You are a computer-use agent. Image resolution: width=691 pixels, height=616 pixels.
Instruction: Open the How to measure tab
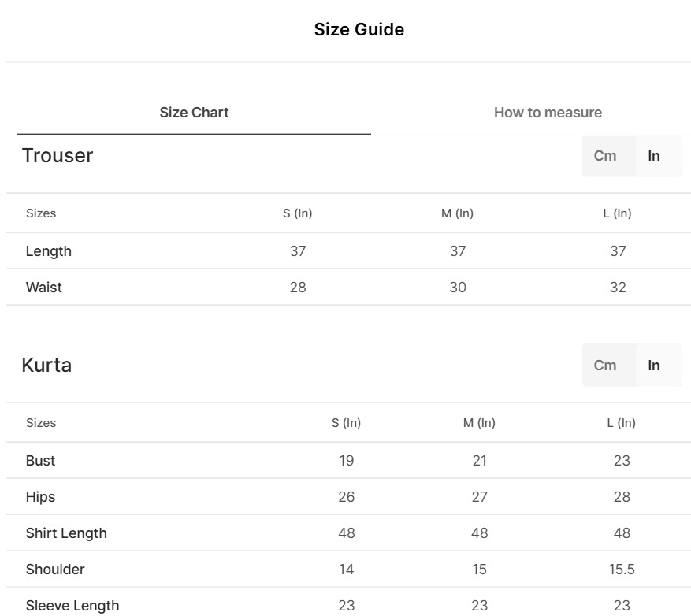click(x=548, y=113)
